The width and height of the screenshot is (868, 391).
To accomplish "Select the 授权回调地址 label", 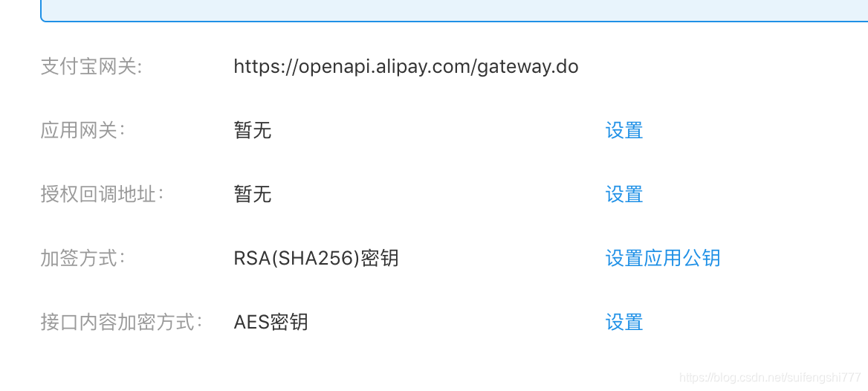I will point(103,195).
